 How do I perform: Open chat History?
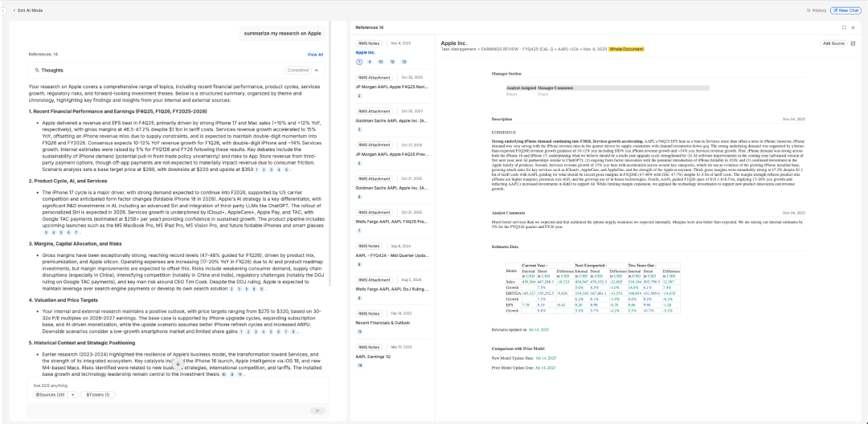816,10
